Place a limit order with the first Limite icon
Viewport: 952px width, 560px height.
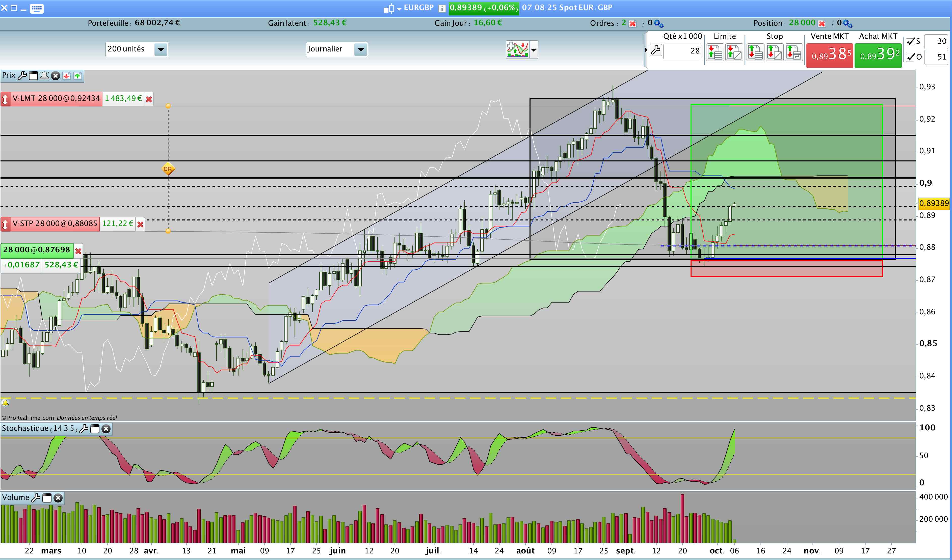(714, 52)
